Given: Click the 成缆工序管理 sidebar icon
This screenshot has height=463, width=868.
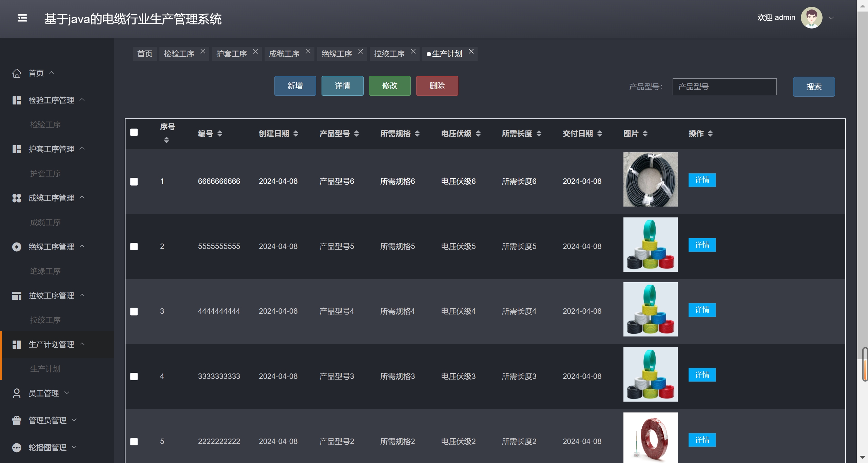Looking at the screenshot, I should 17,198.
